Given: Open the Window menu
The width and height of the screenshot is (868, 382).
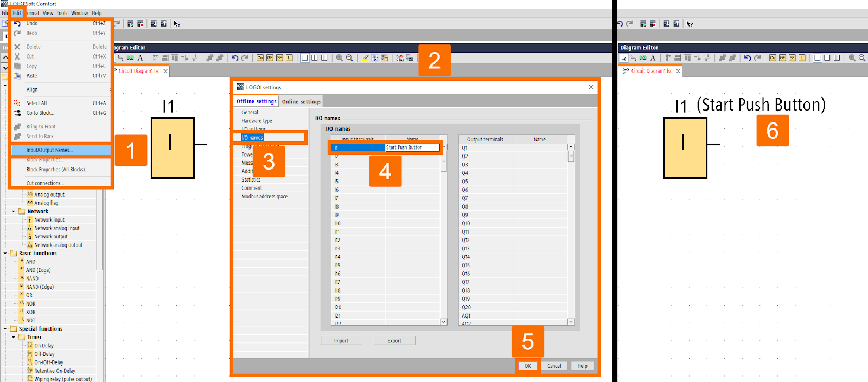Looking at the screenshot, I should pos(79,13).
